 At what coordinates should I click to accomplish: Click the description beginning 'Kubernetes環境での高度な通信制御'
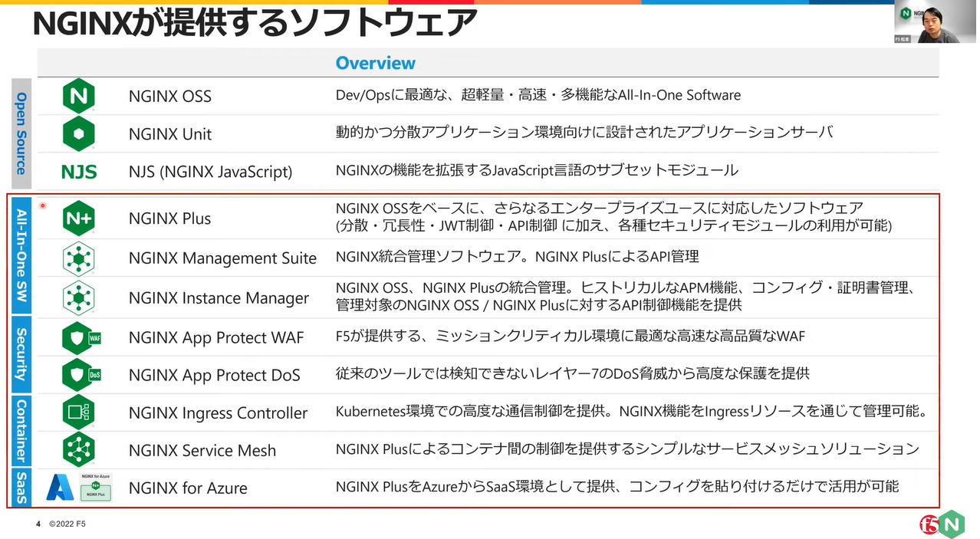click(632, 411)
